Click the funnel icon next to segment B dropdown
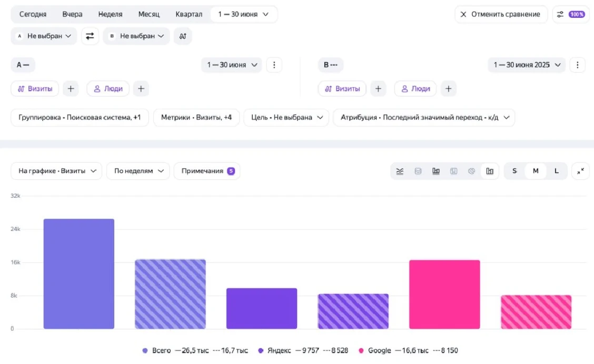 (183, 36)
